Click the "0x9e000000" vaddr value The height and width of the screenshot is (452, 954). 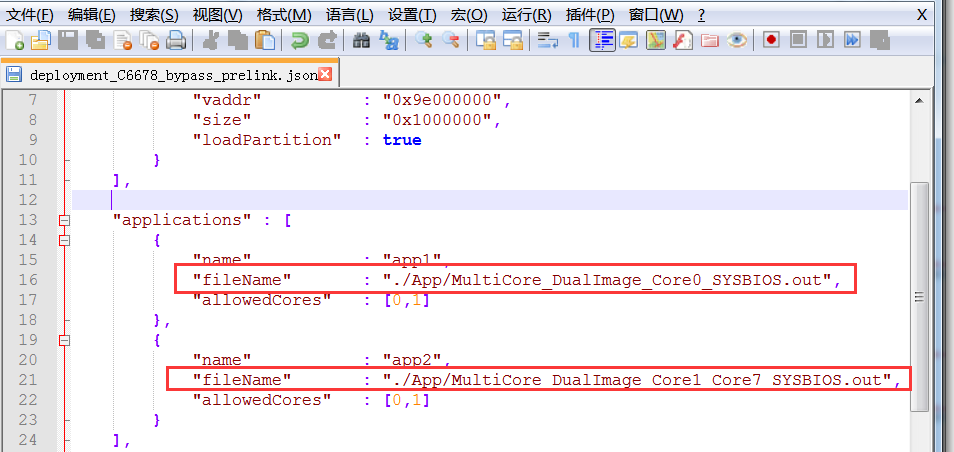[x=442, y=100]
